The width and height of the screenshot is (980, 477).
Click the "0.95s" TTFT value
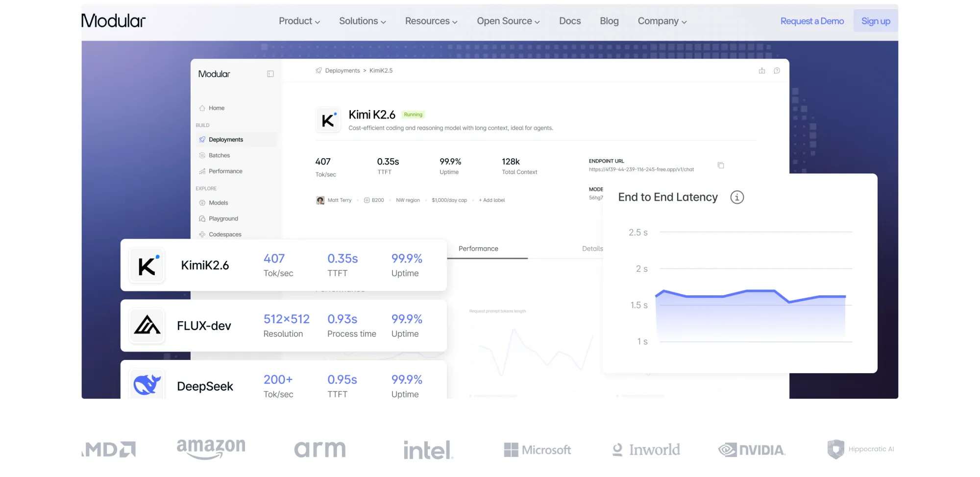tap(342, 380)
